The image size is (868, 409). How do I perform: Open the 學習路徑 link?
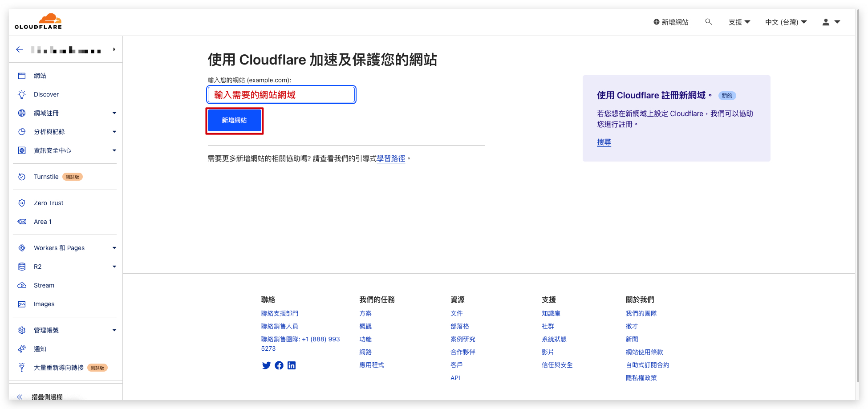click(391, 158)
